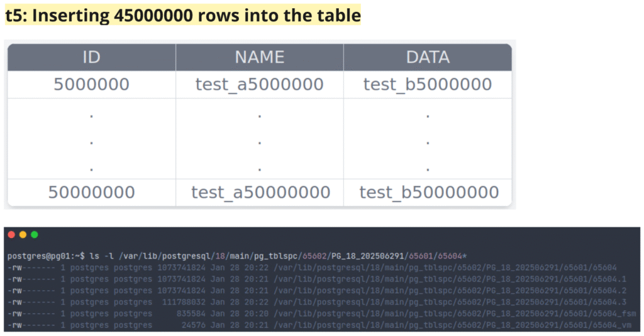This screenshot has height=336, width=644.
Task: Click the test_a50000000 cell
Action: [x=260, y=192]
